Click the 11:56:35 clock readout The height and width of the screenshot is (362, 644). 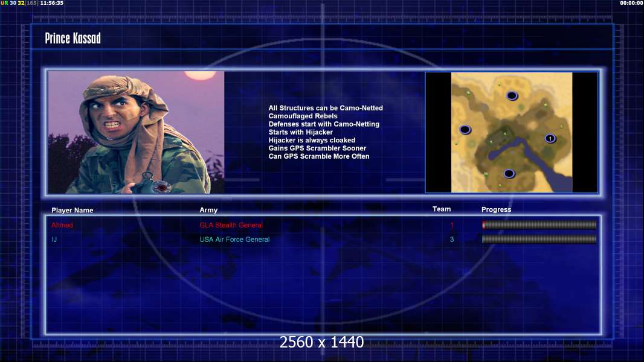(52, 3)
